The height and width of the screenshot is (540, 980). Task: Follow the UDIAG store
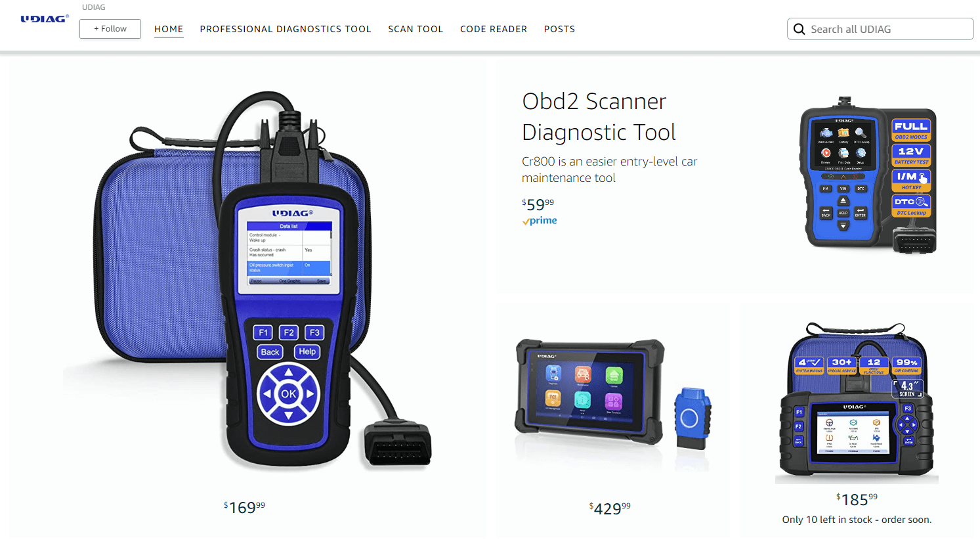(x=110, y=29)
